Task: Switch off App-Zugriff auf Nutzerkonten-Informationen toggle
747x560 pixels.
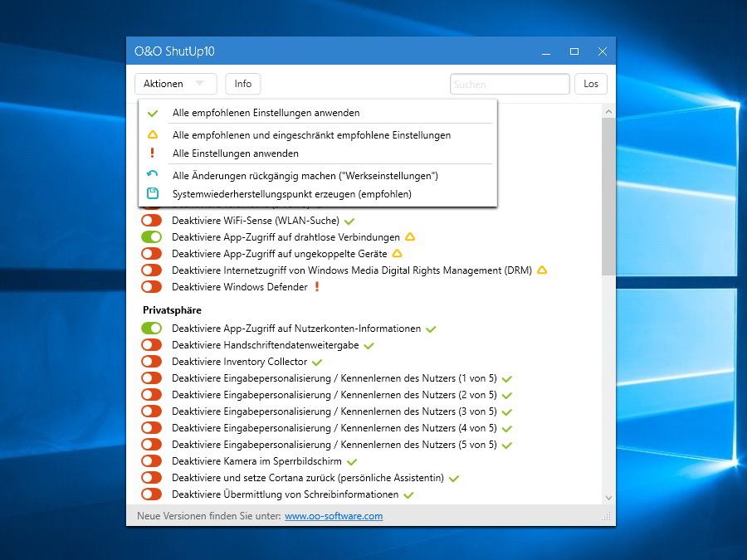Action: 152,329
